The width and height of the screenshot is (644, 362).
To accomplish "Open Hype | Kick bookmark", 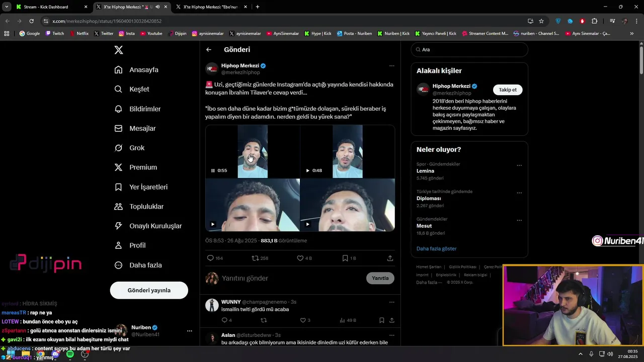I will pos(317,34).
